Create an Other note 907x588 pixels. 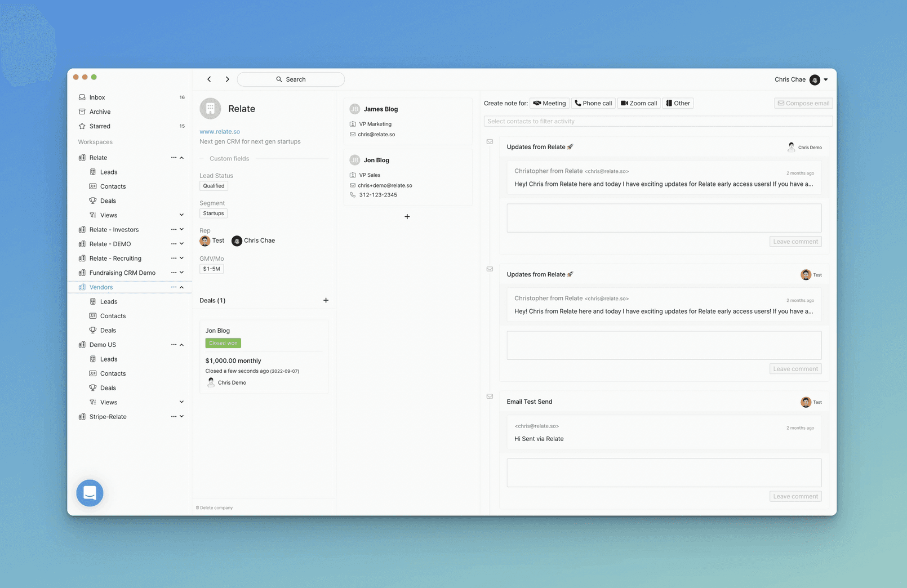678,103
